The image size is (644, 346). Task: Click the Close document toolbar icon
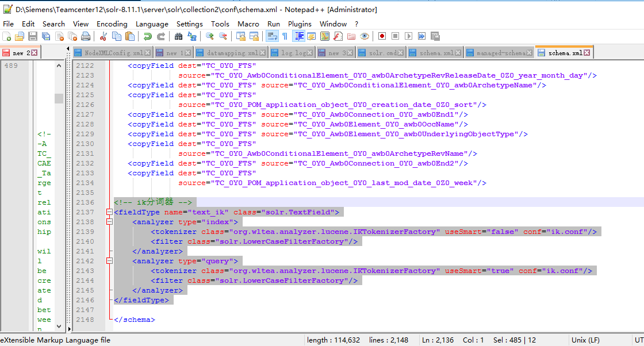pos(60,37)
